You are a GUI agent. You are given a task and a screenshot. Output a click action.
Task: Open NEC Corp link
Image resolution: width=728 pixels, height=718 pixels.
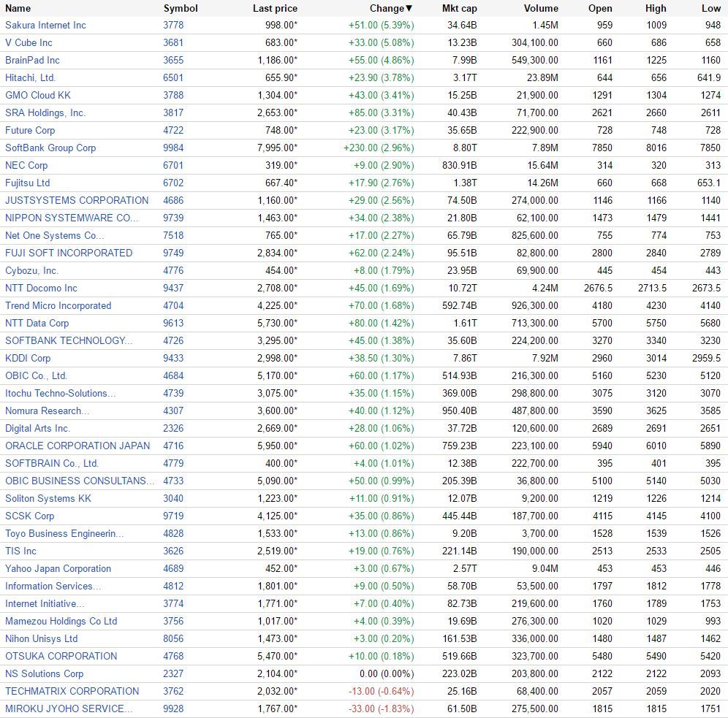tap(26, 166)
